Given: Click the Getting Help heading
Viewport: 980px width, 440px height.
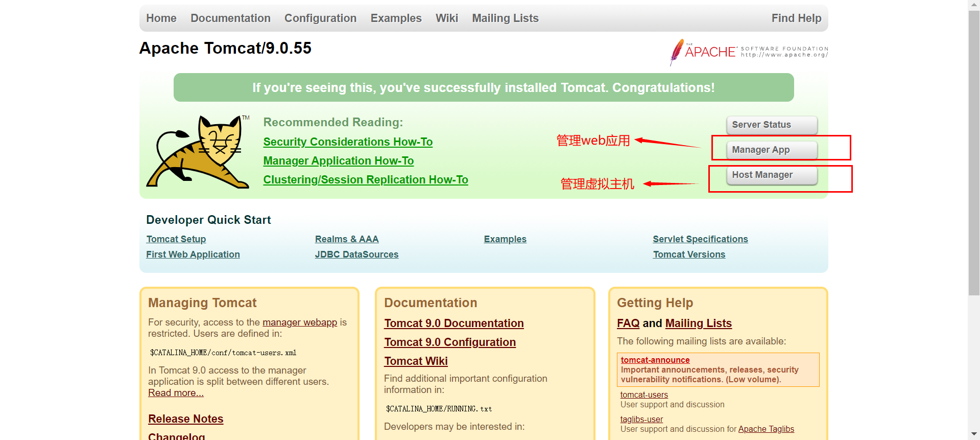Looking at the screenshot, I should [655, 303].
